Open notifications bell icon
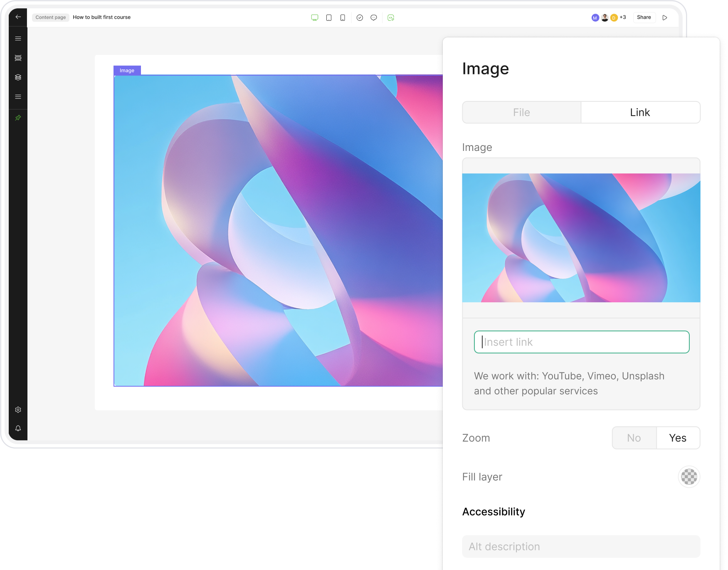Image resolution: width=728 pixels, height=570 pixels. [18, 428]
